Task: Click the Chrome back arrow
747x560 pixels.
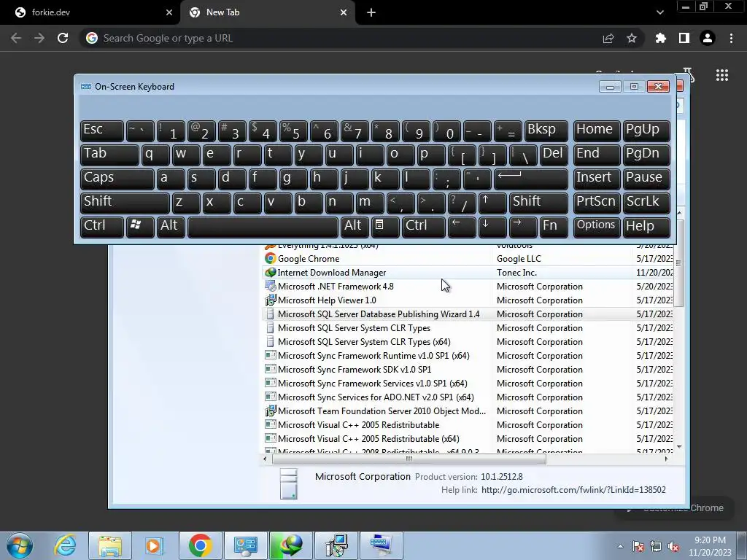Action: tap(16, 38)
